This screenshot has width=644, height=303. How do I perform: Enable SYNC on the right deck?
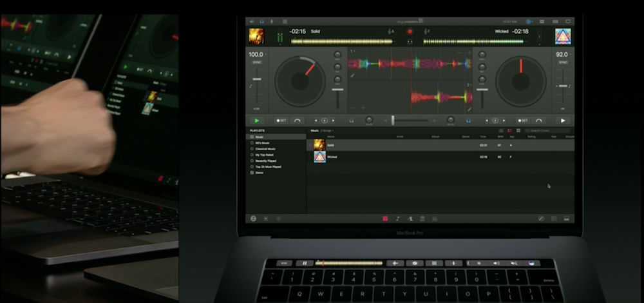pyautogui.click(x=563, y=63)
